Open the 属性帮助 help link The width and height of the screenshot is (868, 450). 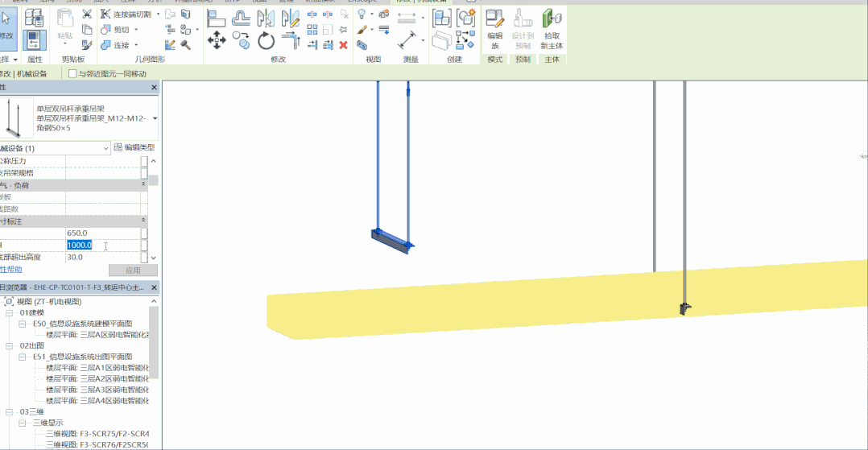click(x=11, y=270)
